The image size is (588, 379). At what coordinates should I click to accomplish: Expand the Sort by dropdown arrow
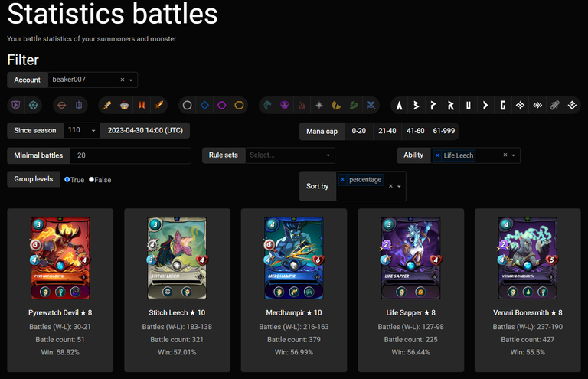[399, 186]
